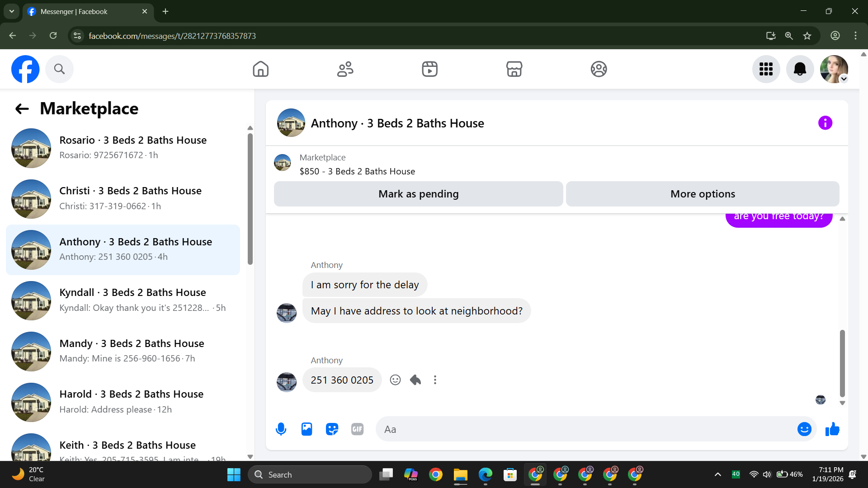
Task: React to the 251 360 0205 message
Action: (x=395, y=380)
